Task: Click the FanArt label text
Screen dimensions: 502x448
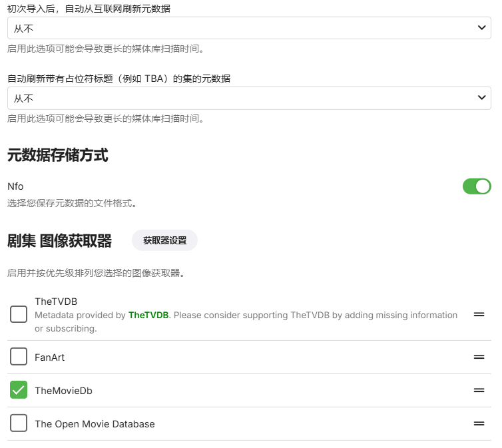Action: click(x=49, y=357)
